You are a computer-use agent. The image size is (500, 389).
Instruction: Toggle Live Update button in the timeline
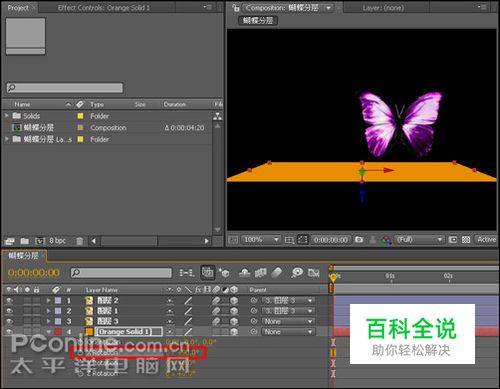[208, 273]
